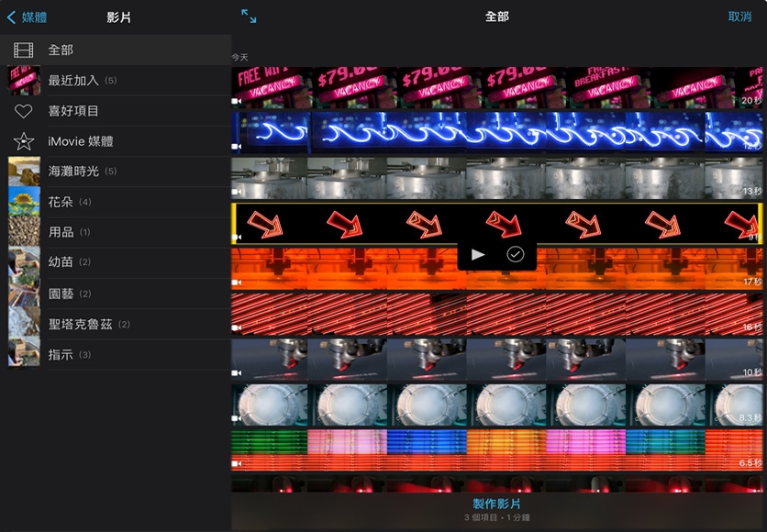Select the pink VACANCY neon sign clip

(x=496, y=87)
